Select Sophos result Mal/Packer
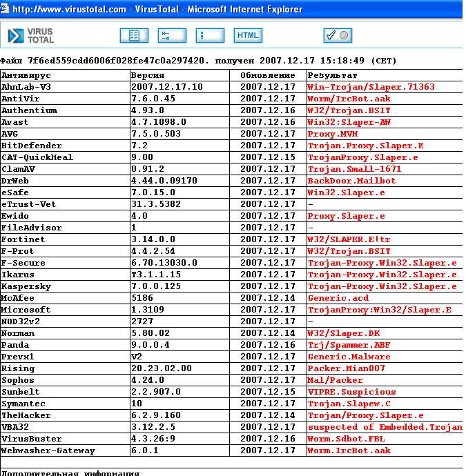The height and width of the screenshot is (476, 466). click(335, 380)
